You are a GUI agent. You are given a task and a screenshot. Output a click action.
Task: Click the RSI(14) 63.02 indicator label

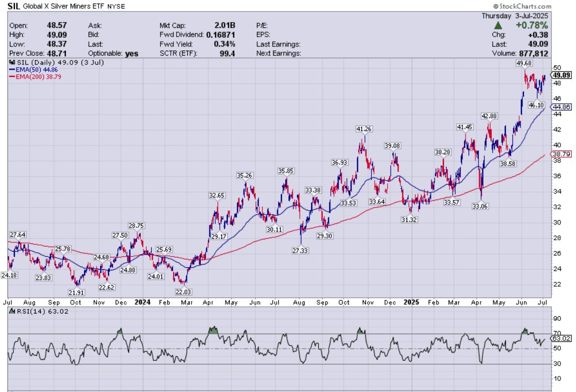click(x=42, y=311)
